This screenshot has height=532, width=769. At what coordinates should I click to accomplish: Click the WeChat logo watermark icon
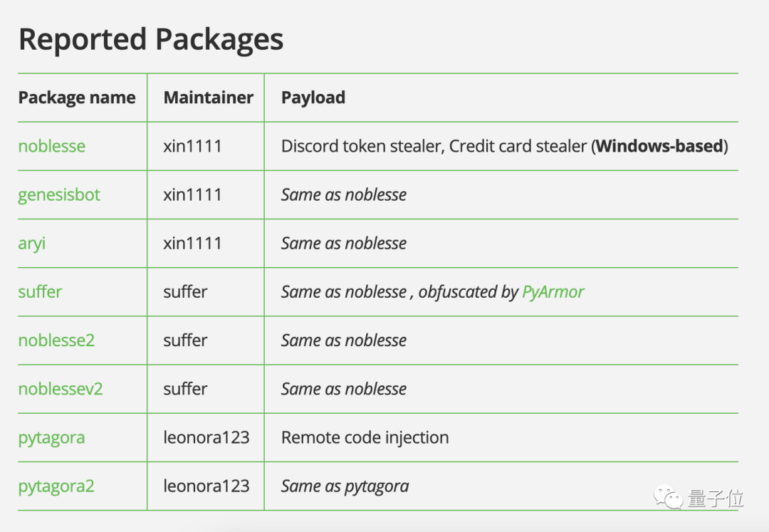click(667, 496)
